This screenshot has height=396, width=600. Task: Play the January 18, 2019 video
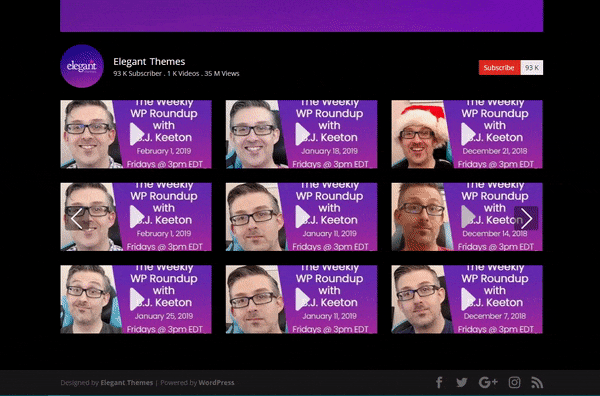pyautogui.click(x=302, y=134)
